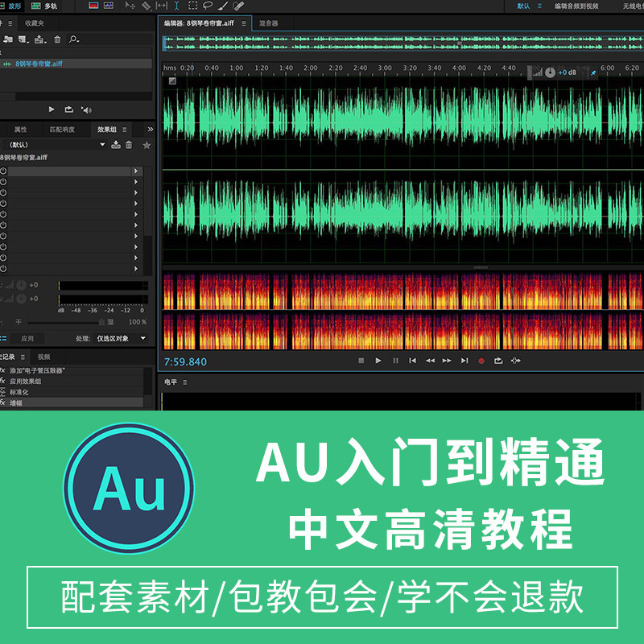The height and width of the screenshot is (644, 644).
Task: Switch to the 多轨 multitrack view
Action: [44, 6]
